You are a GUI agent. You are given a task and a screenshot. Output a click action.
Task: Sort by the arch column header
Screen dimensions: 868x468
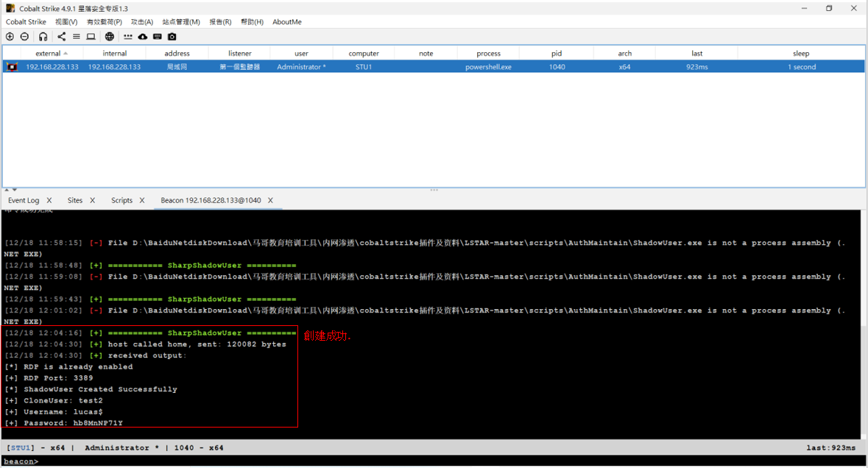pos(624,53)
